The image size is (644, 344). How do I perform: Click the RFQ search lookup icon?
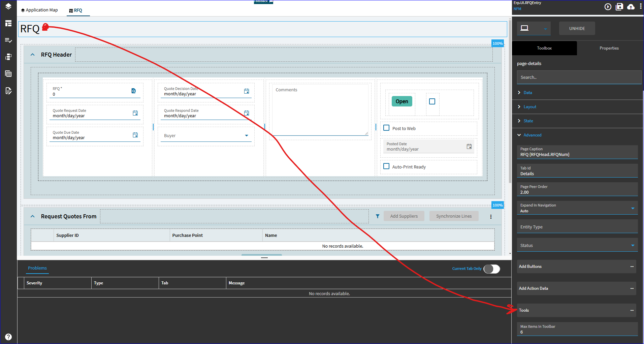pos(134,91)
